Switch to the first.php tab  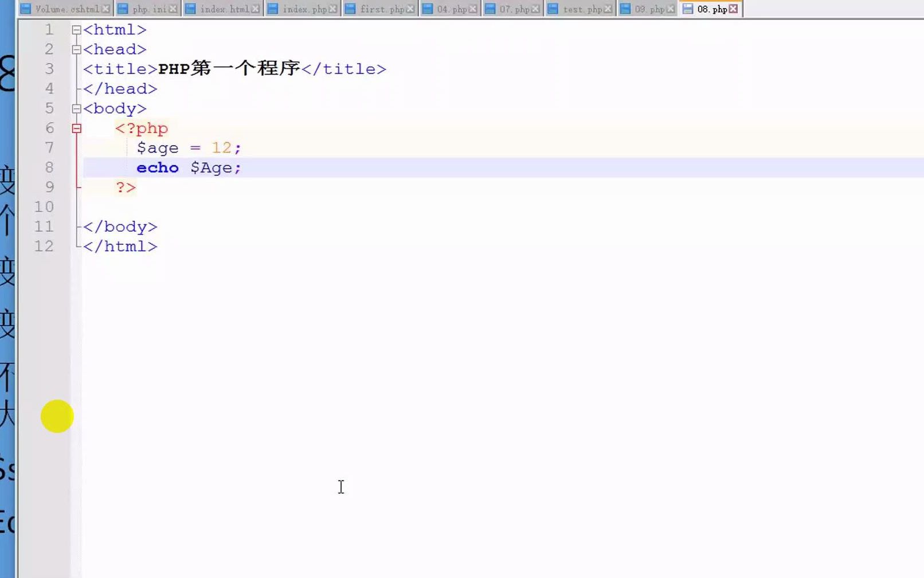click(x=381, y=9)
